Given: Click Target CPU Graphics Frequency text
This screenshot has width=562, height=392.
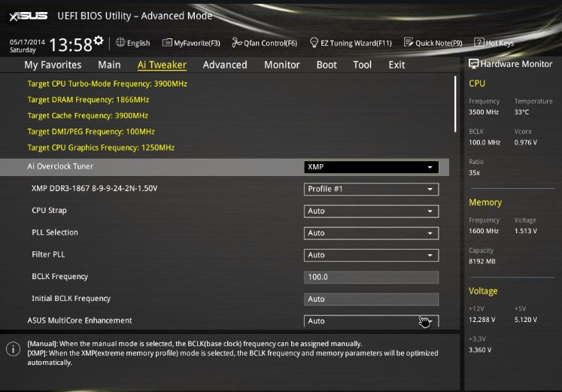Looking at the screenshot, I should click(x=101, y=147).
